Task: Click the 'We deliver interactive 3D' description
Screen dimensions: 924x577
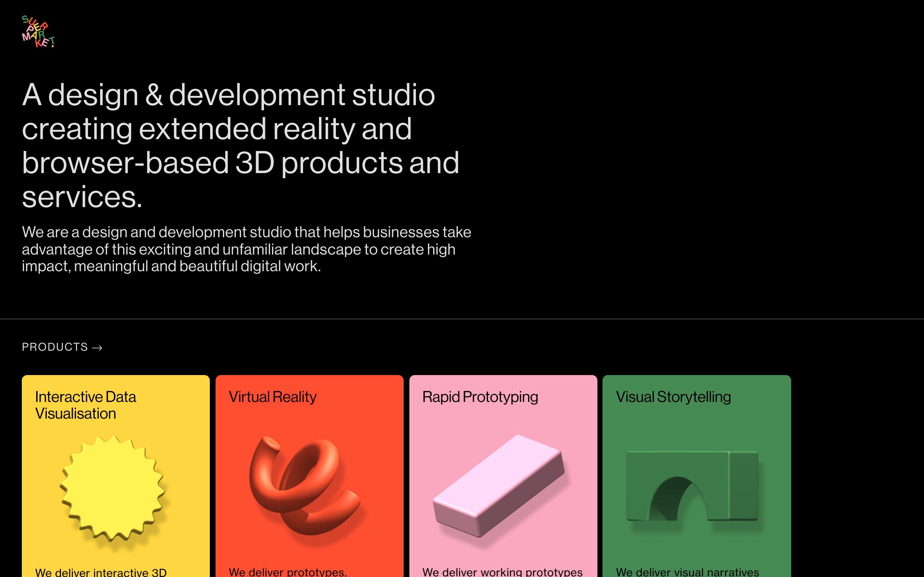Action: 101,573
